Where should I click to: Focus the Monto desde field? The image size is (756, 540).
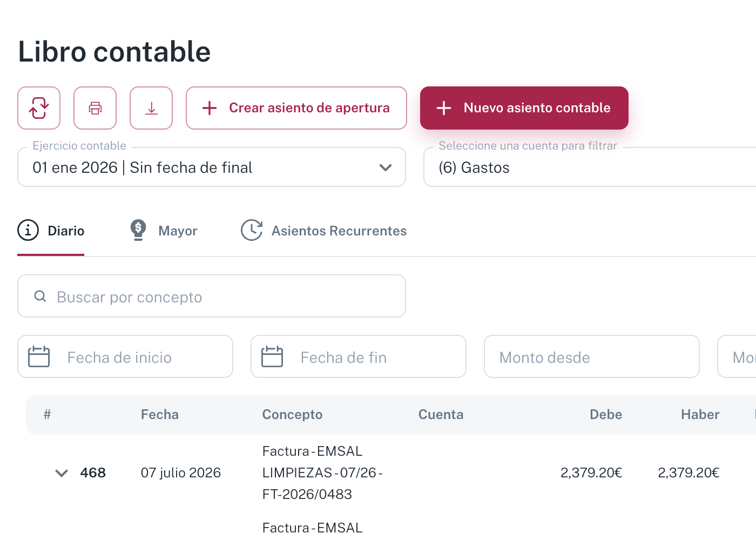592,357
